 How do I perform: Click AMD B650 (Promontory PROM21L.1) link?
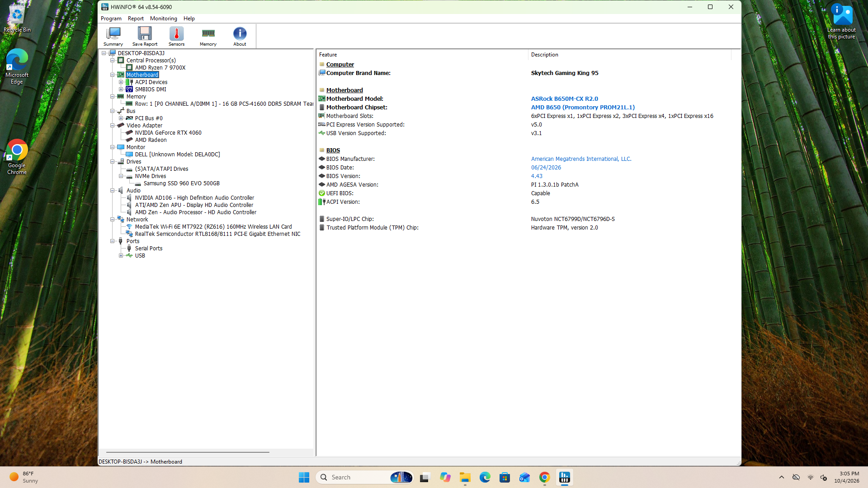[x=583, y=107]
